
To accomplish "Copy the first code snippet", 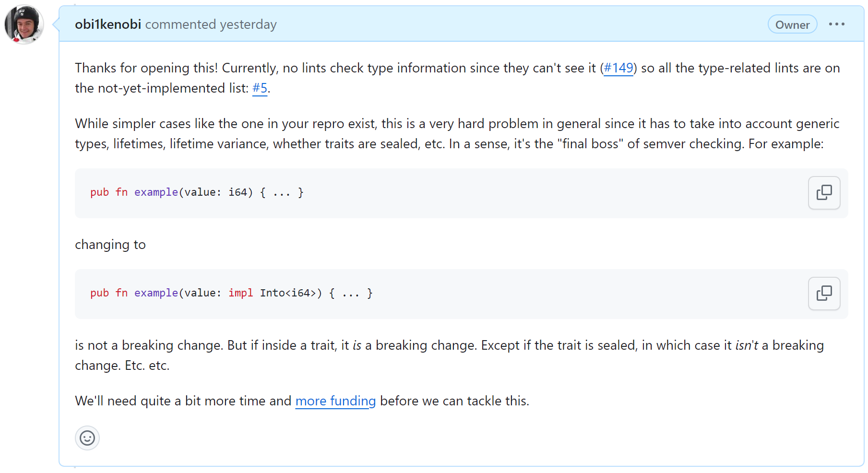I will pos(824,193).
